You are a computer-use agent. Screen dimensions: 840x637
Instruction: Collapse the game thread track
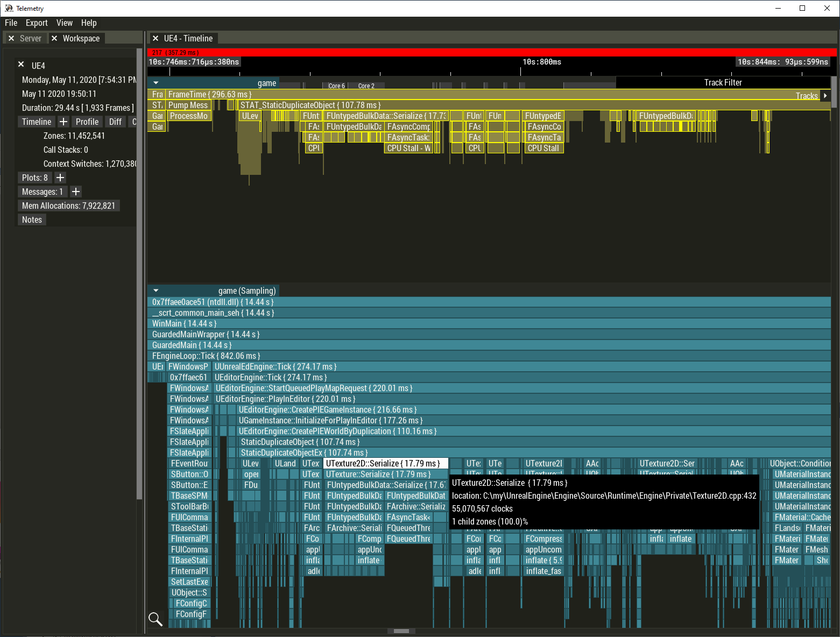point(156,83)
